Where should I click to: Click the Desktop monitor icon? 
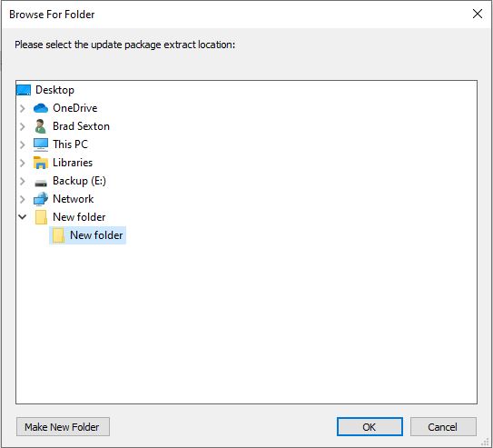[x=24, y=90]
